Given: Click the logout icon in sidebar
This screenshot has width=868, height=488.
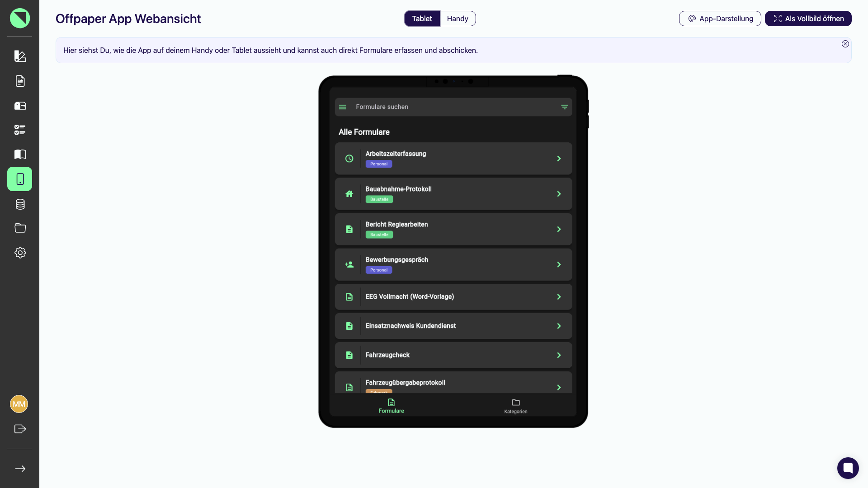Looking at the screenshot, I should (x=20, y=429).
